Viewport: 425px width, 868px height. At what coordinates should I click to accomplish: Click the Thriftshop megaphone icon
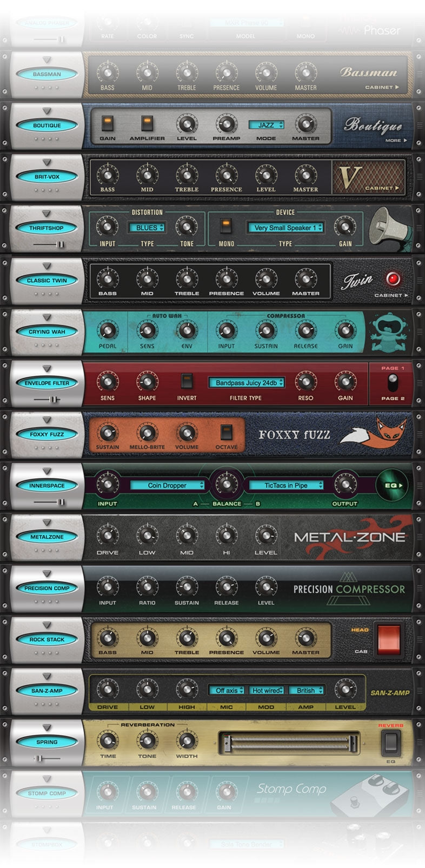(386, 228)
